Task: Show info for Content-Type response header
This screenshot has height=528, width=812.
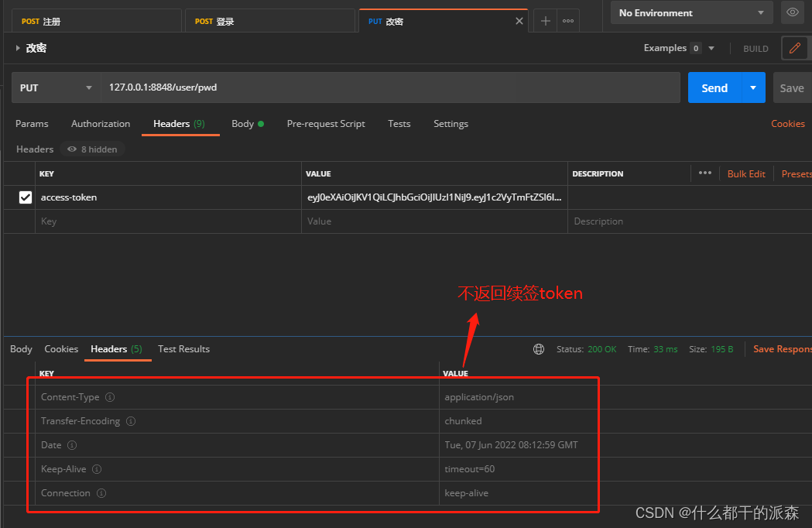Action: [110, 397]
